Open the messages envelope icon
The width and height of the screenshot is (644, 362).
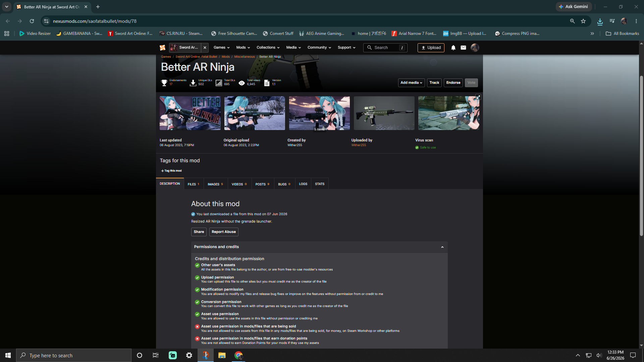(x=463, y=48)
